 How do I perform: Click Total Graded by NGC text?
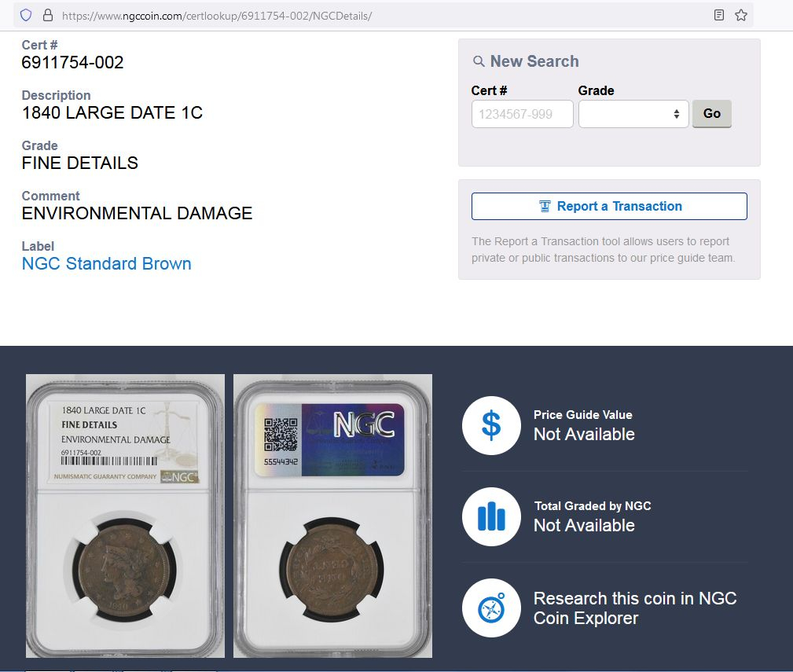click(593, 505)
